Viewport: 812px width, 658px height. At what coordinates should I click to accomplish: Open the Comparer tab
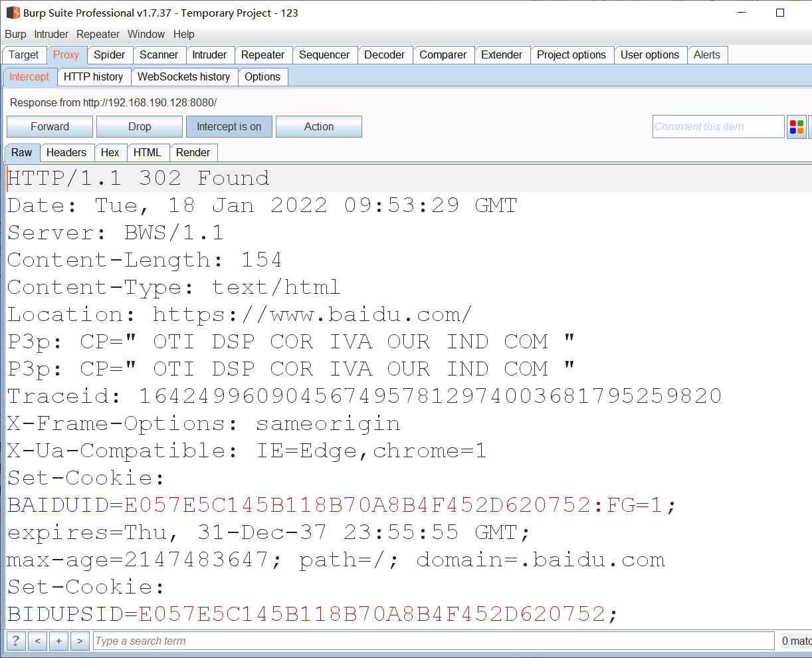click(443, 55)
